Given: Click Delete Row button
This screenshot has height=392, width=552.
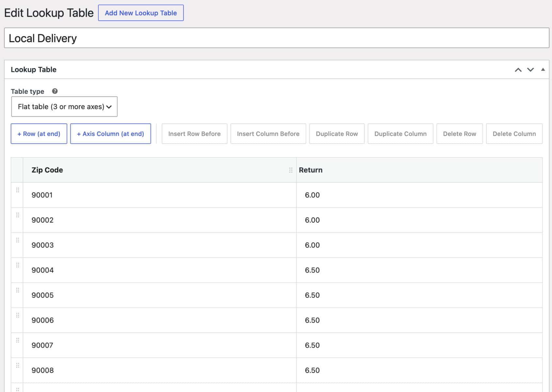Looking at the screenshot, I should [460, 134].
